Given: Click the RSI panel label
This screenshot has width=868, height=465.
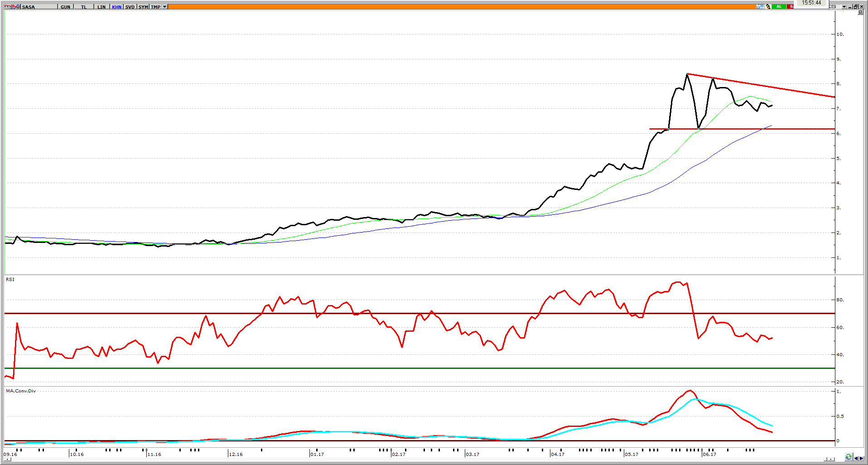Looking at the screenshot, I should 10,279.
